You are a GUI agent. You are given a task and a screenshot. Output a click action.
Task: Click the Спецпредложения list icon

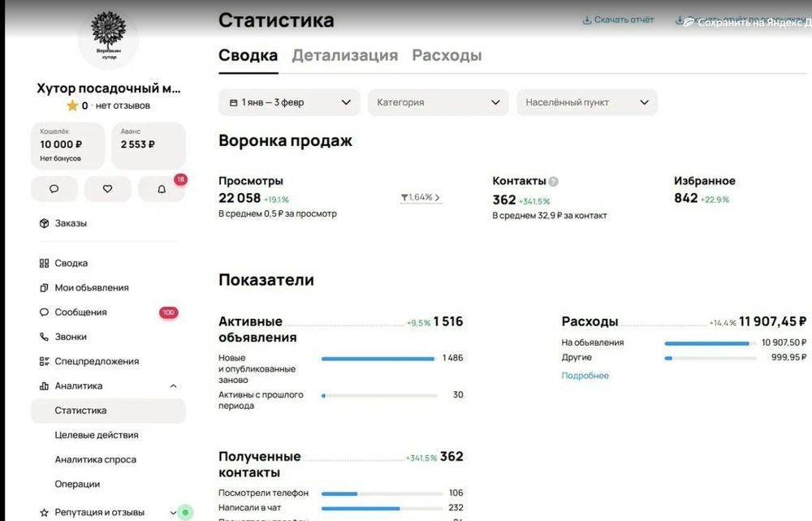(x=45, y=362)
